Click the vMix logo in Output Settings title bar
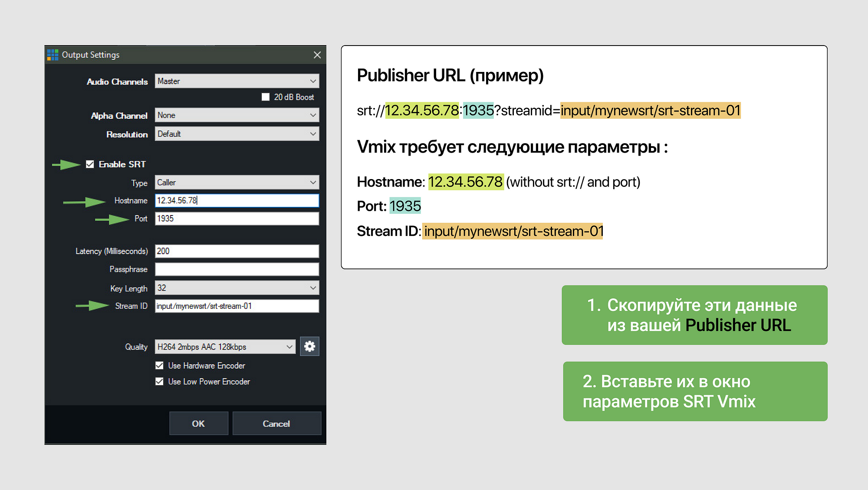The width and height of the screenshot is (868, 490). (x=53, y=55)
